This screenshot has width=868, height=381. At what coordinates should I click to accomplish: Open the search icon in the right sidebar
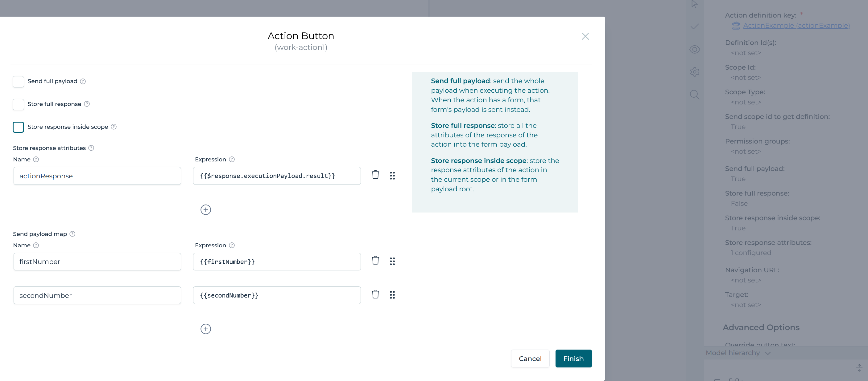click(694, 95)
